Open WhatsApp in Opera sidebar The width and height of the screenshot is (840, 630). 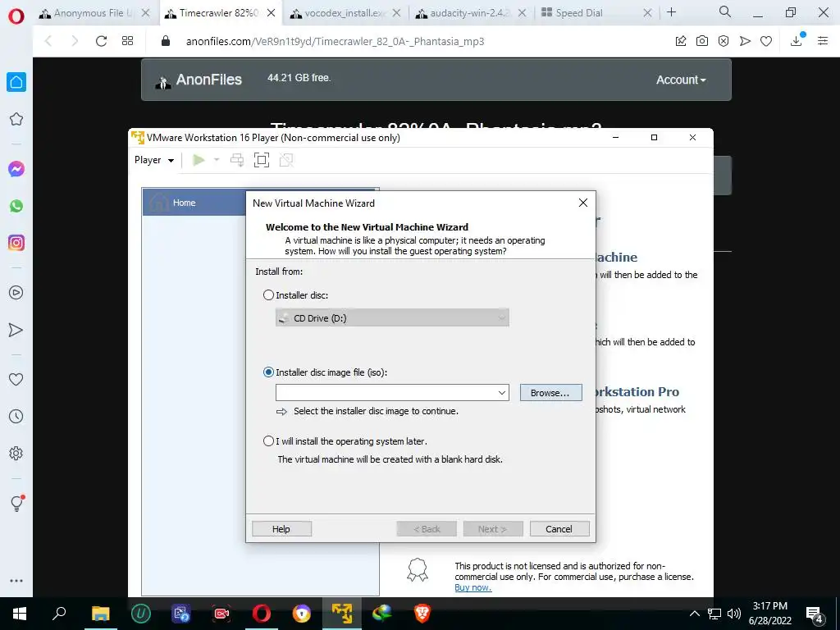click(16, 206)
